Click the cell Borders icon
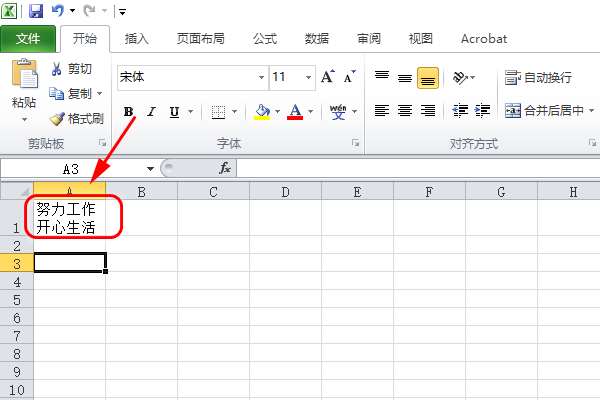Viewport: 600px width, 400px height. pyautogui.click(x=218, y=112)
